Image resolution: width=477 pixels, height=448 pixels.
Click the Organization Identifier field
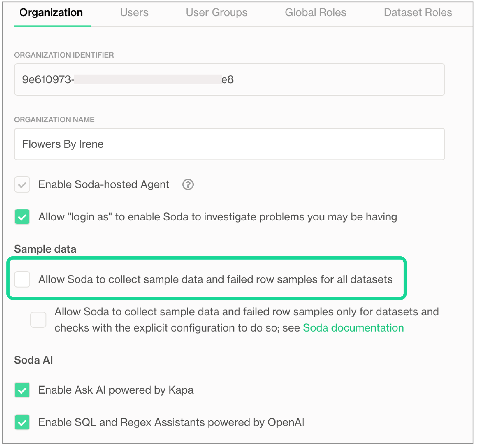(229, 79)
